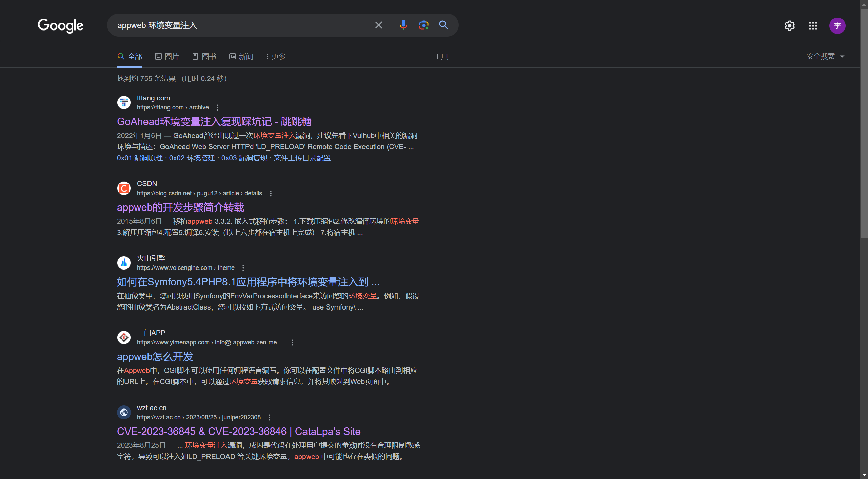This screenshot has height=479, width=868.
Task: Jump to 0x03 漏洞复现 section link
Action: 244,158
